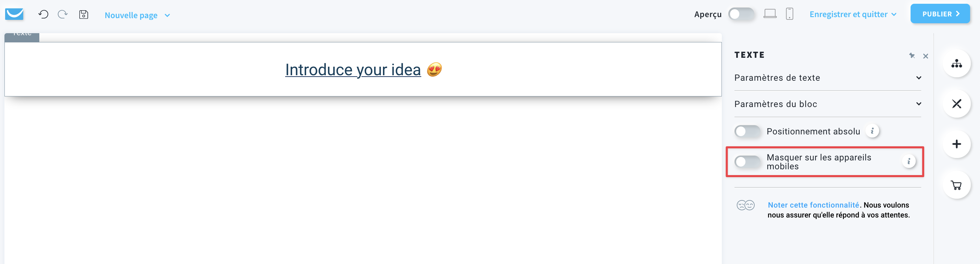The image size is (980, 264).
Task: Expand Paramètres de texte section
Action: [x=827, y=78]
